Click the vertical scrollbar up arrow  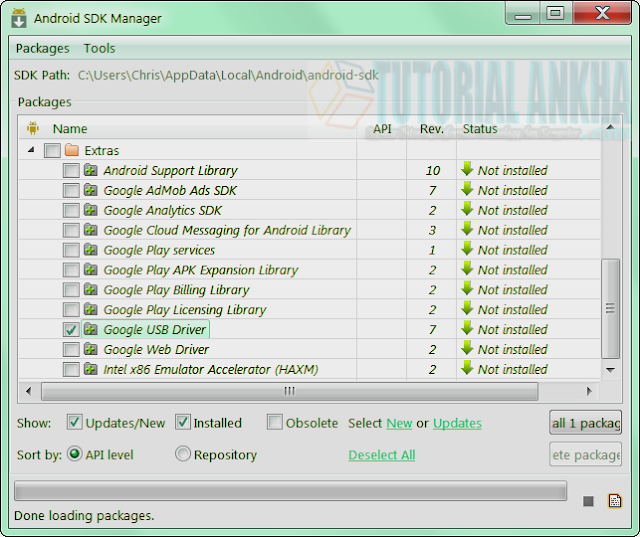610,127
